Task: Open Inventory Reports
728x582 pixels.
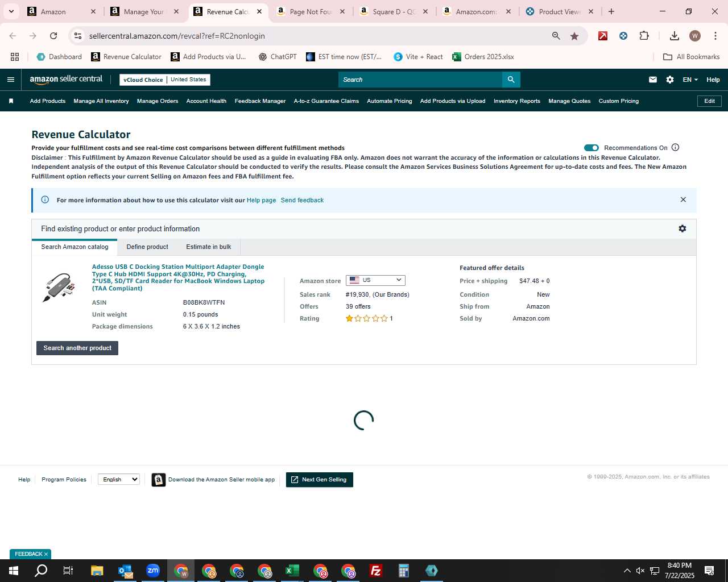Action: (517, 101)
